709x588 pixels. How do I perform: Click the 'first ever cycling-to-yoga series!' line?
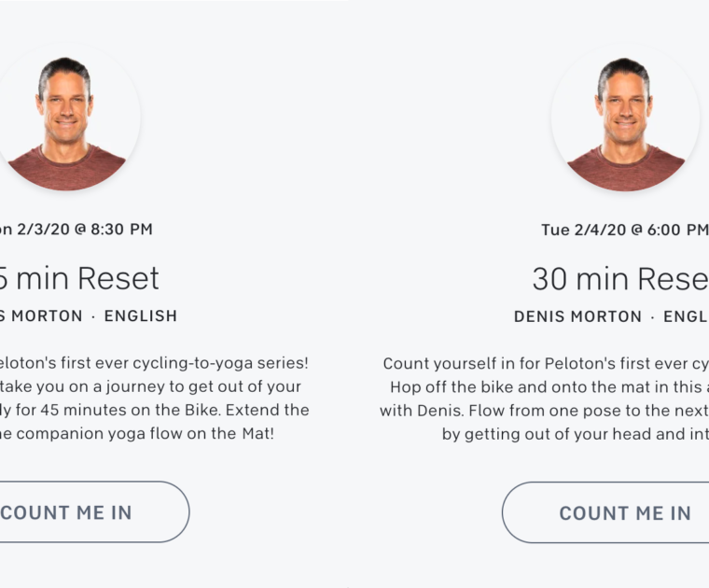(154, 362)
